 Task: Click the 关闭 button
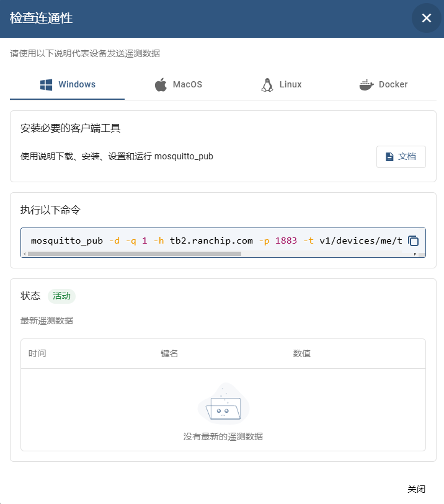(x=416, y=489)
